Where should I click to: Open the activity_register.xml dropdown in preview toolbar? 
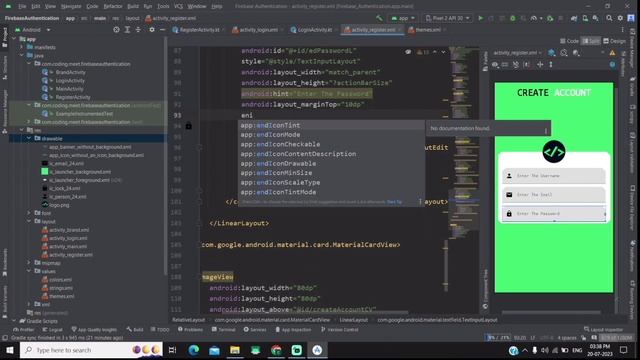tap(517, 53)
